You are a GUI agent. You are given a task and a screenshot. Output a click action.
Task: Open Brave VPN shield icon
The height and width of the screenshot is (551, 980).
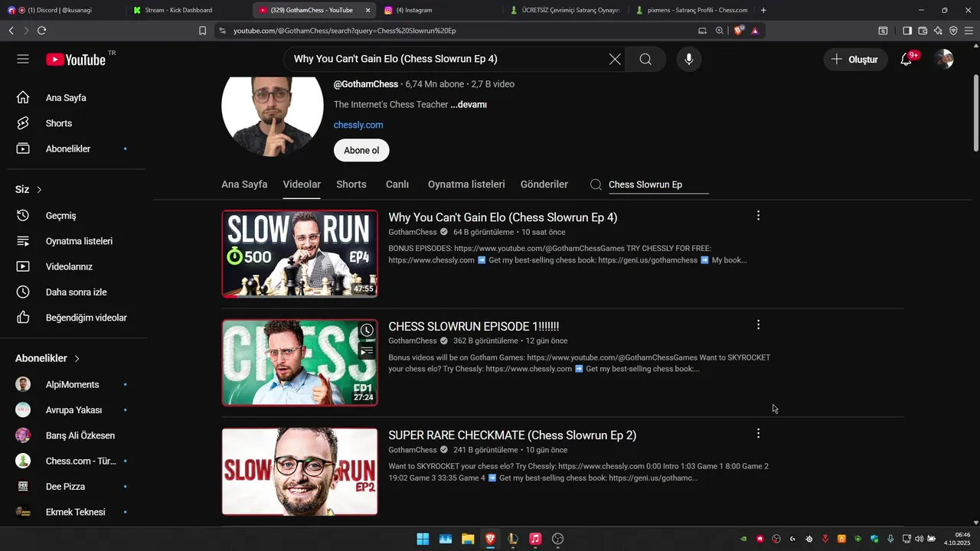[x=953, y=31]
